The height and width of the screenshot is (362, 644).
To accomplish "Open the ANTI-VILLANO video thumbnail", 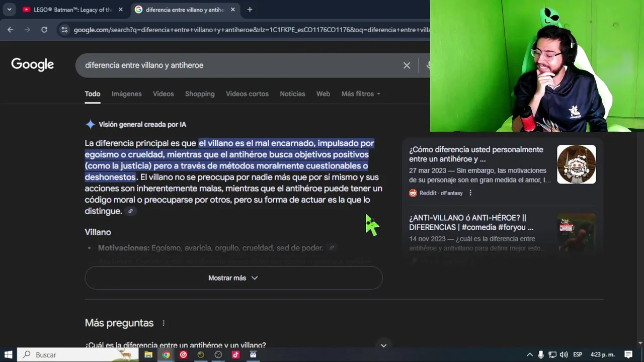I will [576, 232].
